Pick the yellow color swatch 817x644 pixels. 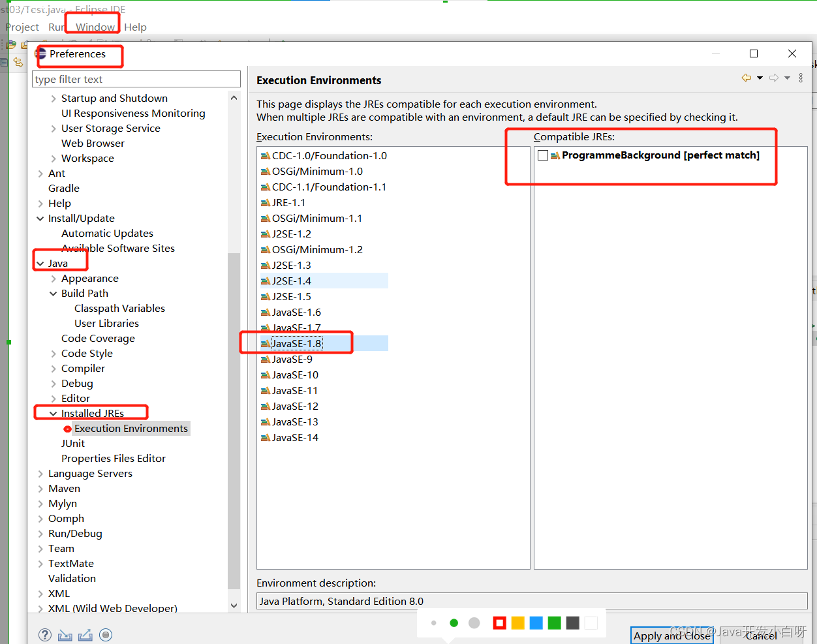(x=518, y=623)
